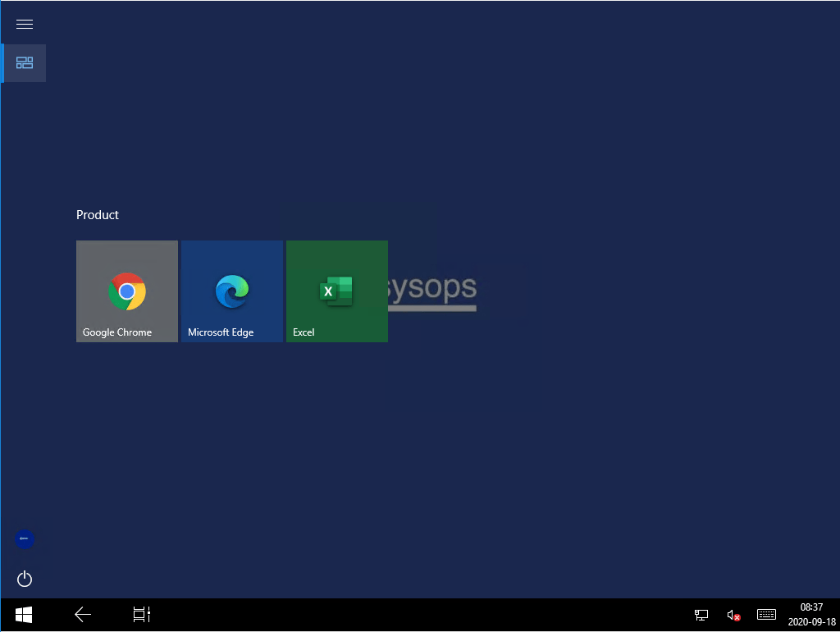Launch Google Chrome from its tile
The width and height of the screenshot is (840, 632).
[126, 291]
